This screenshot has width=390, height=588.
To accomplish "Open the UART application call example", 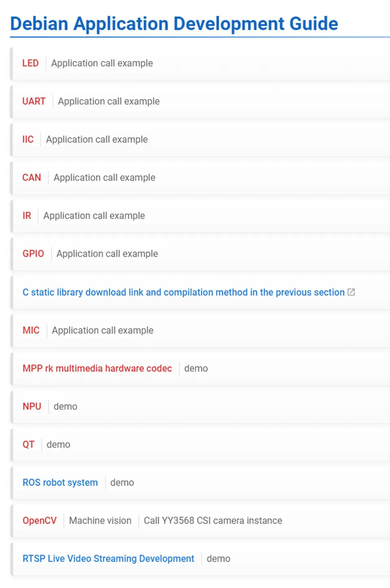I will (x=200, y=101).
